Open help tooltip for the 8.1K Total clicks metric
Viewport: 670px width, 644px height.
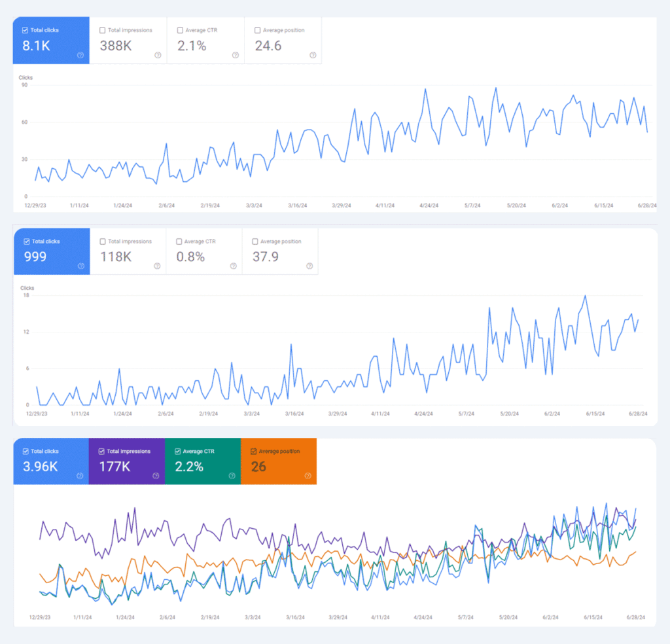80,56
